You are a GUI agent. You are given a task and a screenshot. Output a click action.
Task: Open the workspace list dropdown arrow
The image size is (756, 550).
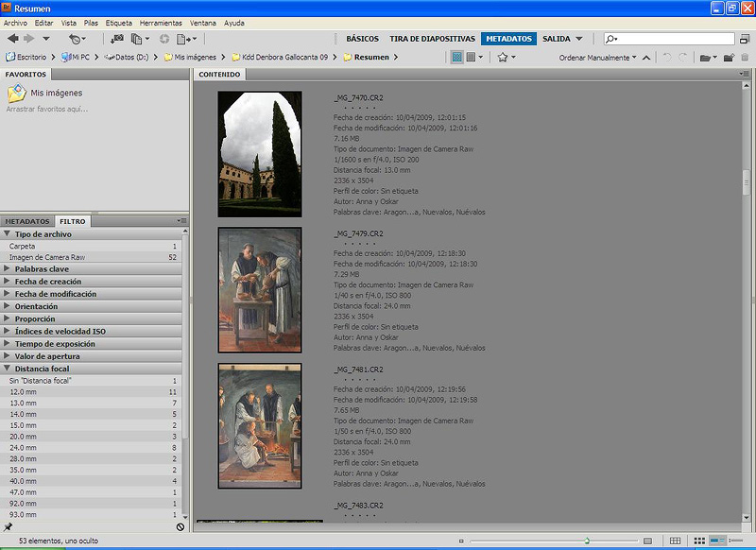click(579, 39)
